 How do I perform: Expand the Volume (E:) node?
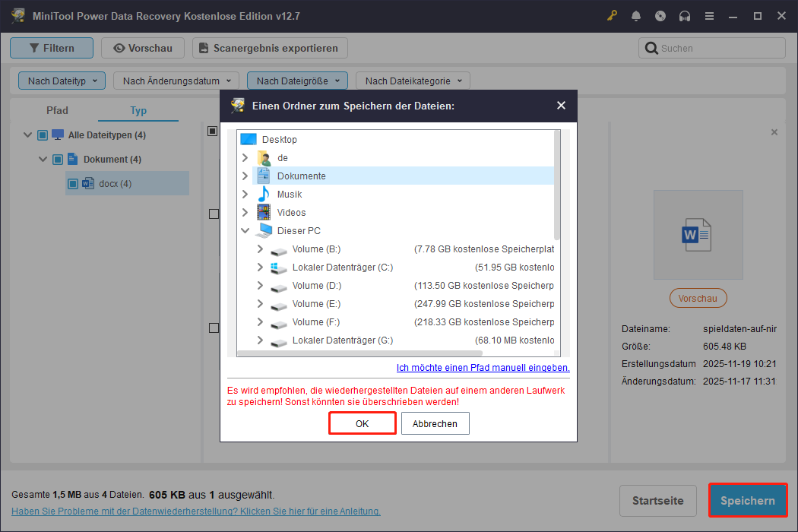click(260, 304)
